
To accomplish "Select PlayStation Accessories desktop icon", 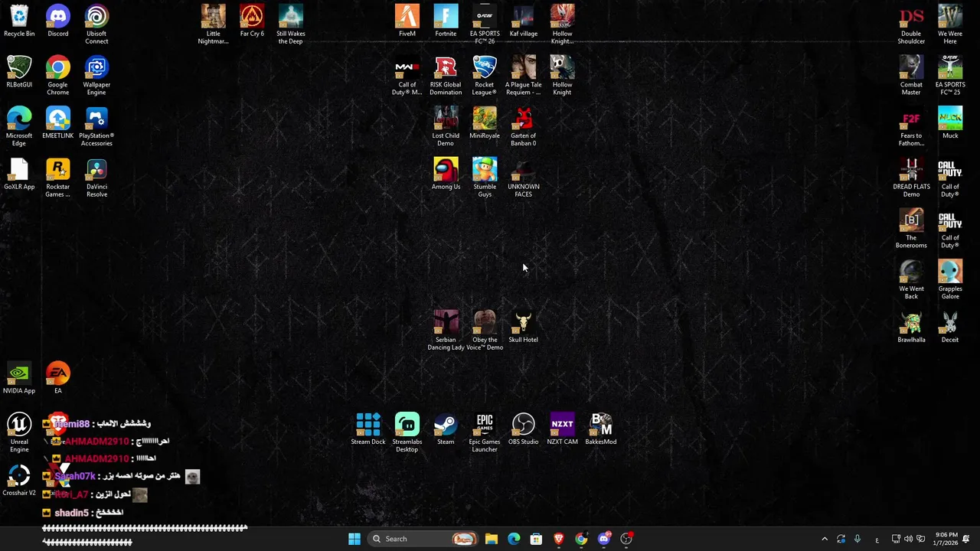I will [96, 127].
